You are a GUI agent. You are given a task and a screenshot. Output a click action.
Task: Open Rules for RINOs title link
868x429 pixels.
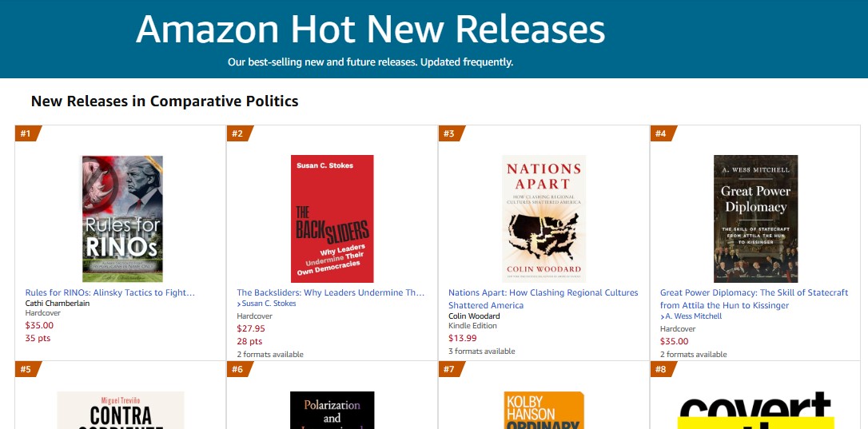point(110,292)
